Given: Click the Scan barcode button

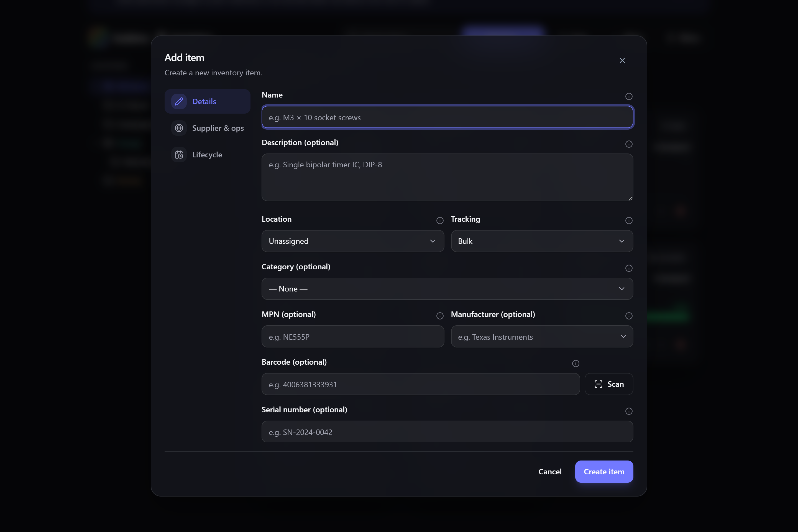Looking at the screenshot, I should pos(609,384).
